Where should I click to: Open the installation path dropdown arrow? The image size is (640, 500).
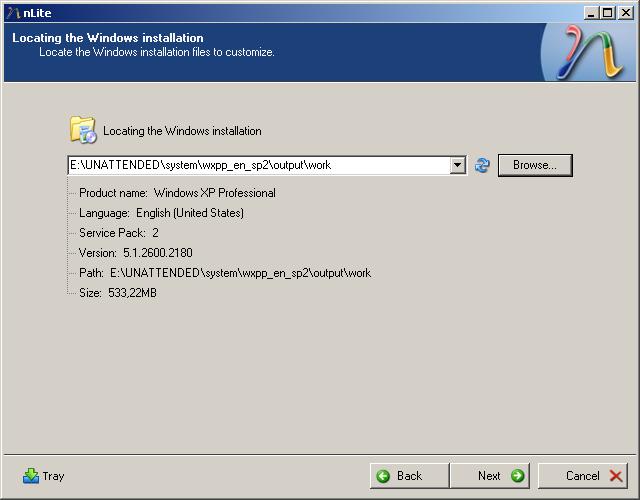coord(458,165)
